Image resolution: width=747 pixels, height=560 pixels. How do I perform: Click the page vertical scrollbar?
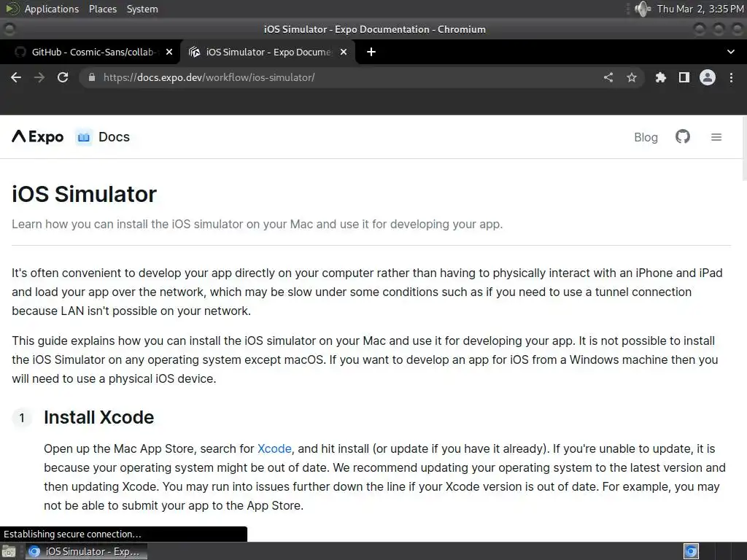tap(744, 149)
